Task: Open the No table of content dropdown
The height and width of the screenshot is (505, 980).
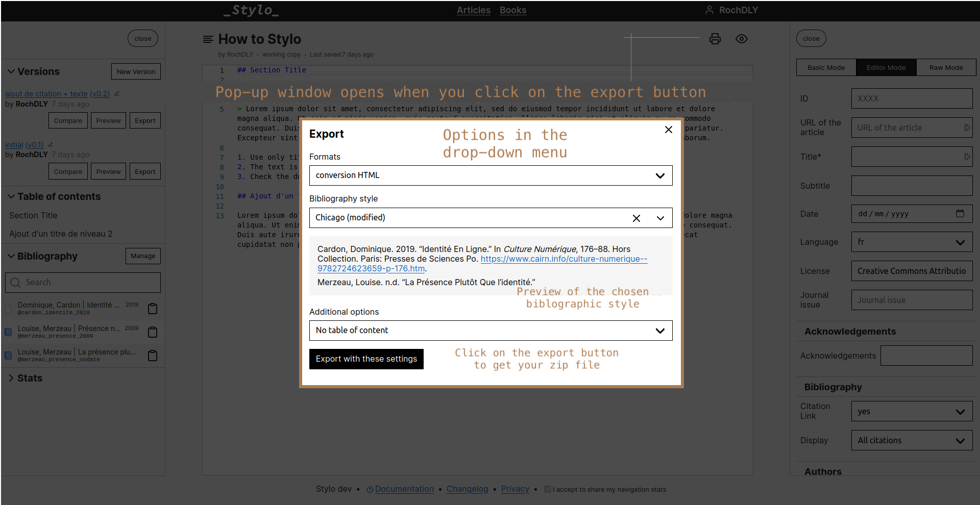Action: [491, 331]
